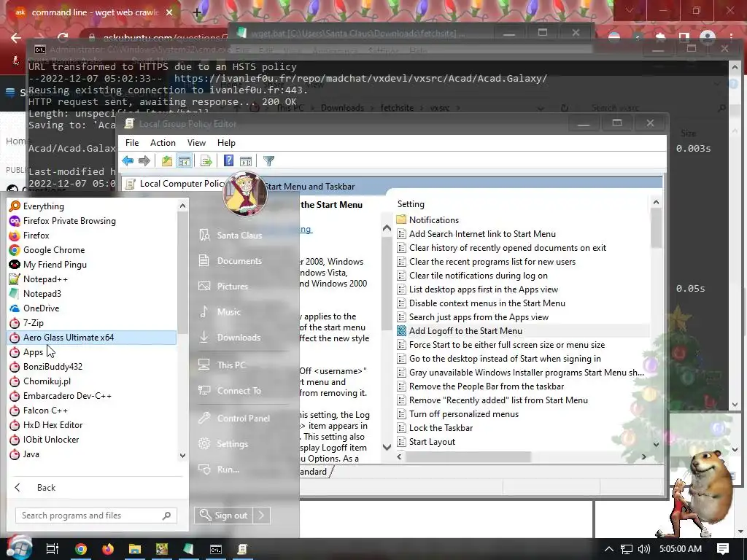
Task: Click the programs list scroll down arrow
Action: pyautogui.click(x=182, y=456)
